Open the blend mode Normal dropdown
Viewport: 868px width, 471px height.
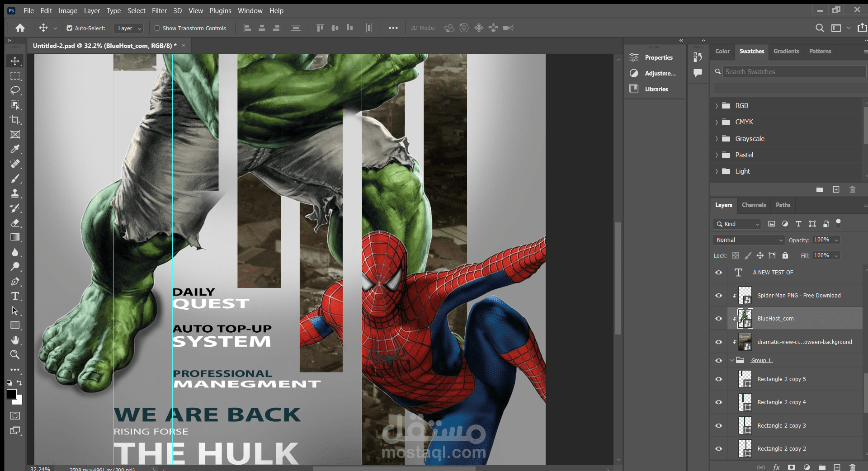[748, 240]
